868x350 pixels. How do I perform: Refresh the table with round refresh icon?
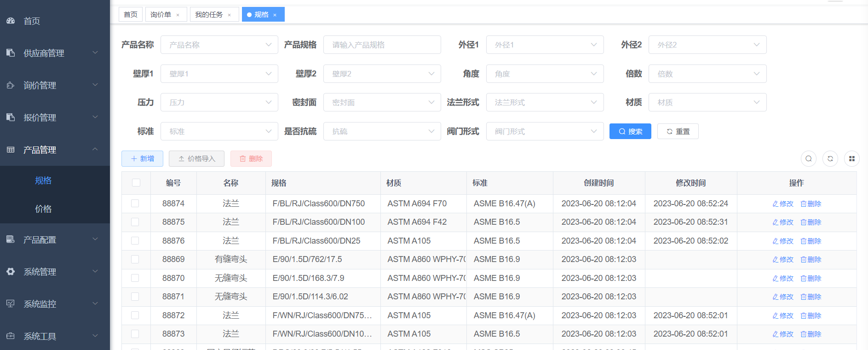(830, 158)
